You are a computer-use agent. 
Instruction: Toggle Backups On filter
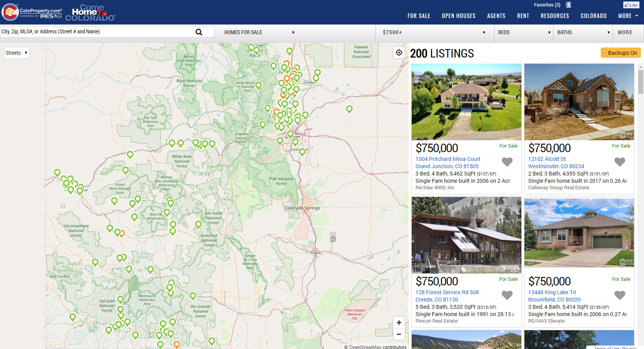click(620, 52)
